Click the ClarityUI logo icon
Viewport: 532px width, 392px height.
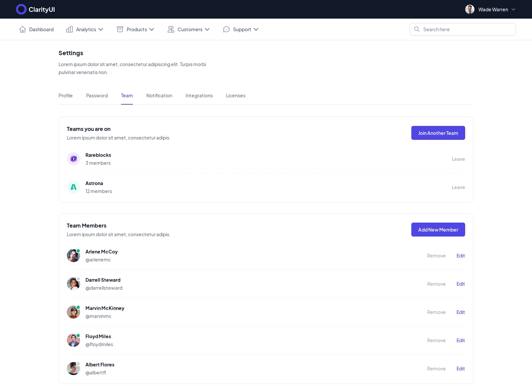[21, 9]
